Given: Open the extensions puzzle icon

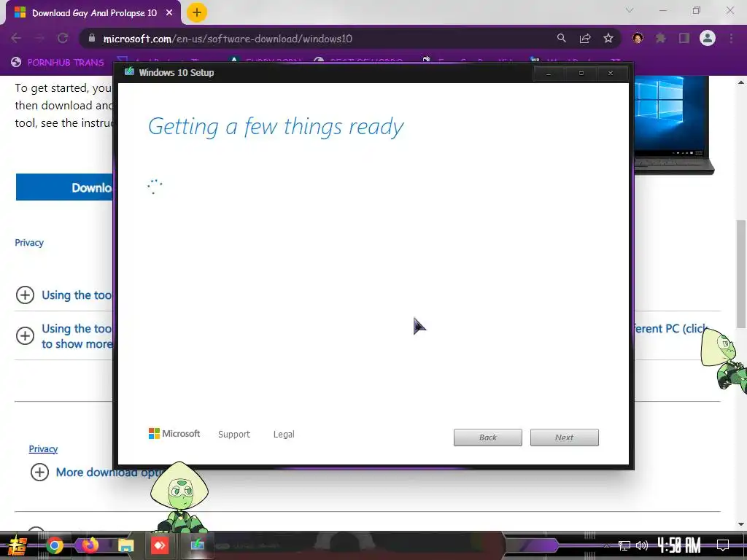Looking at the screenshot, I should (660, 38).
